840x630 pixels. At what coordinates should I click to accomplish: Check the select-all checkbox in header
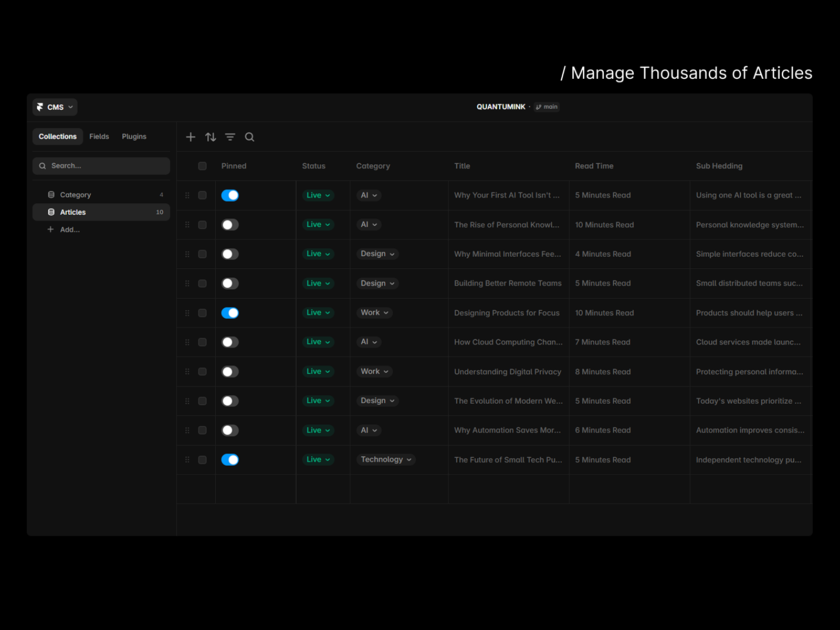pyautogui.click(x=202, y=166)
